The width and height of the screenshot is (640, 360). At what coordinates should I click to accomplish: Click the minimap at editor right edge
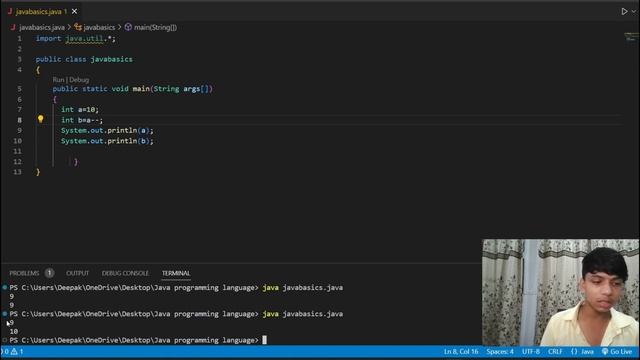pos(631,38)
